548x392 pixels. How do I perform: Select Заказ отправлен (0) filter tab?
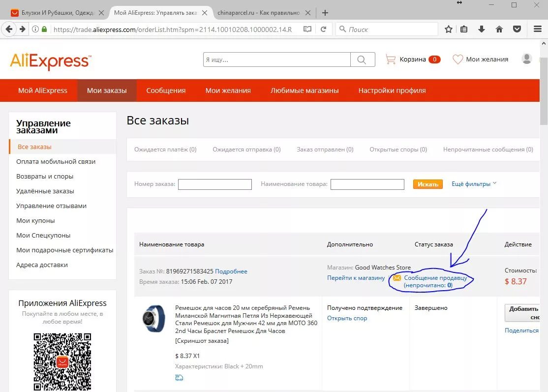click(325, 150)
